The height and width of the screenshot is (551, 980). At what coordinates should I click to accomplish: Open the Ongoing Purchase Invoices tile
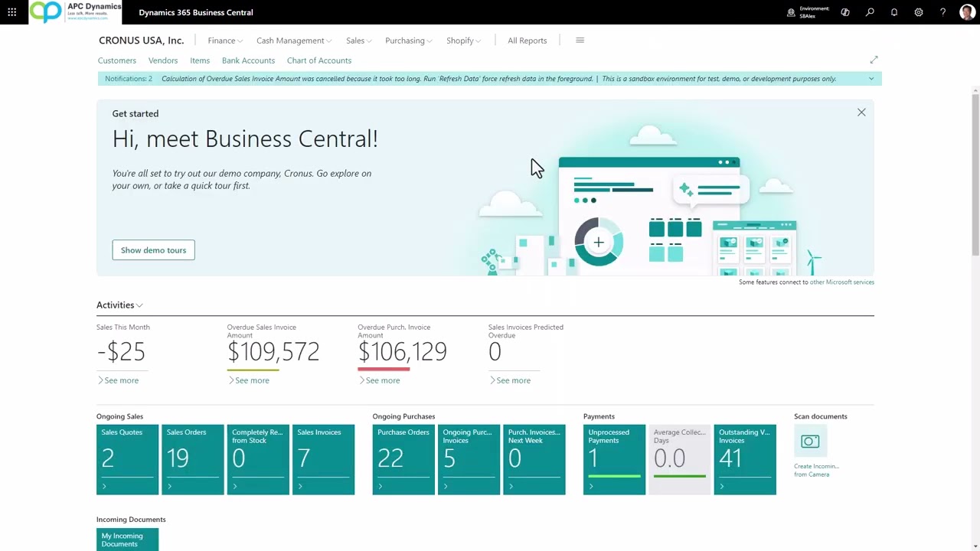click(469, 459)
